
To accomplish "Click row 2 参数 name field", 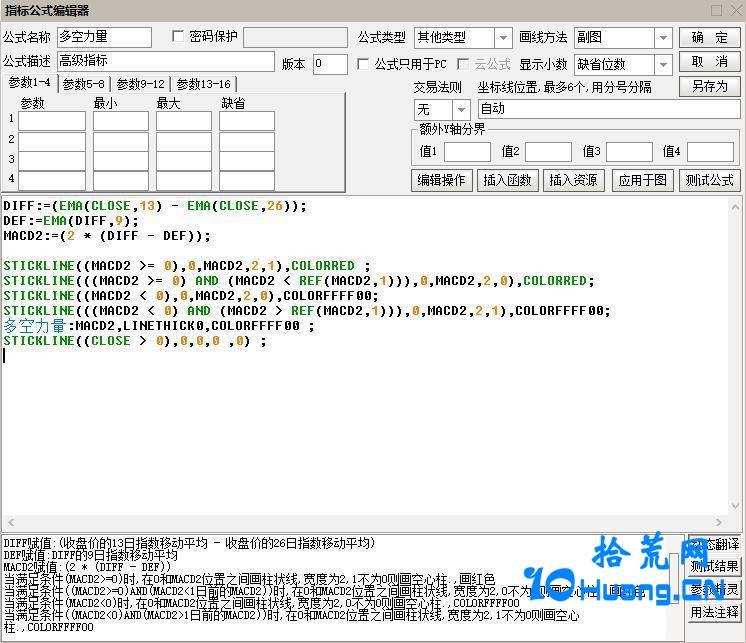I will click(52, 141).
